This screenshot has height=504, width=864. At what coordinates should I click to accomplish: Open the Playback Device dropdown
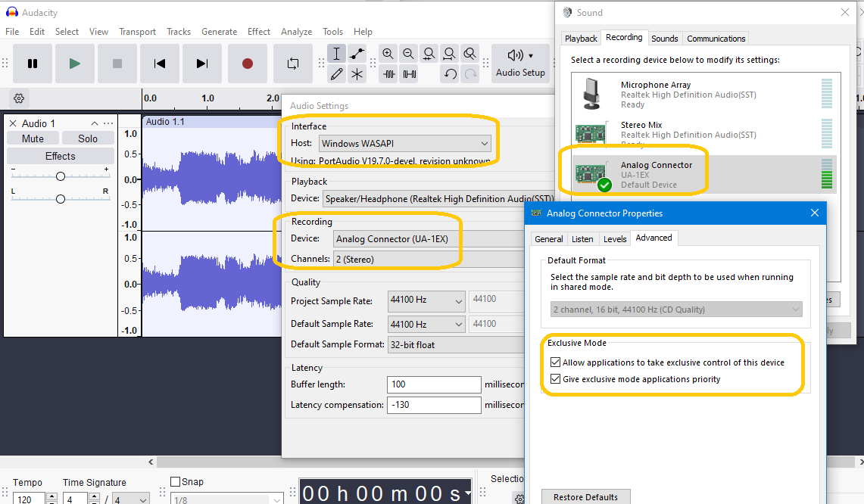pos(438,199)
